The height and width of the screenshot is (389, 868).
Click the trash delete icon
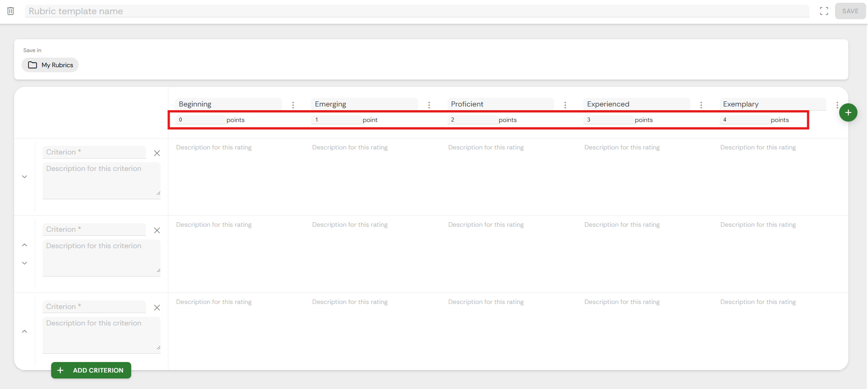click(11, 11)
